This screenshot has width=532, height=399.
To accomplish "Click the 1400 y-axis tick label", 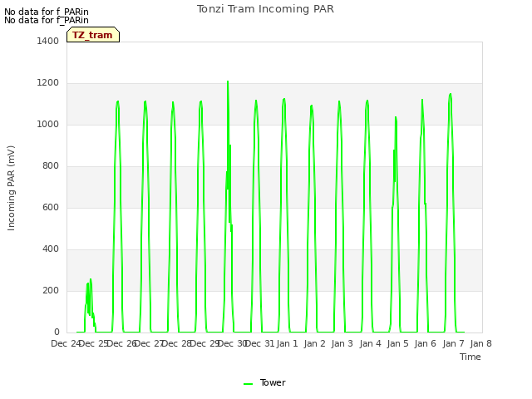I will (x=48, y=41).
